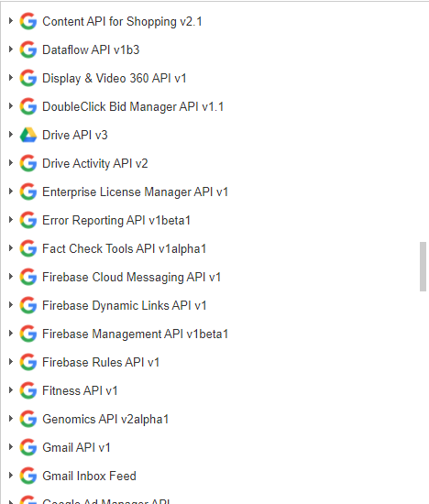Screen dimensions: 429x504
Task: Select DoubleClick Bid Manager API v1.1
Action: [x=133, y=106]
